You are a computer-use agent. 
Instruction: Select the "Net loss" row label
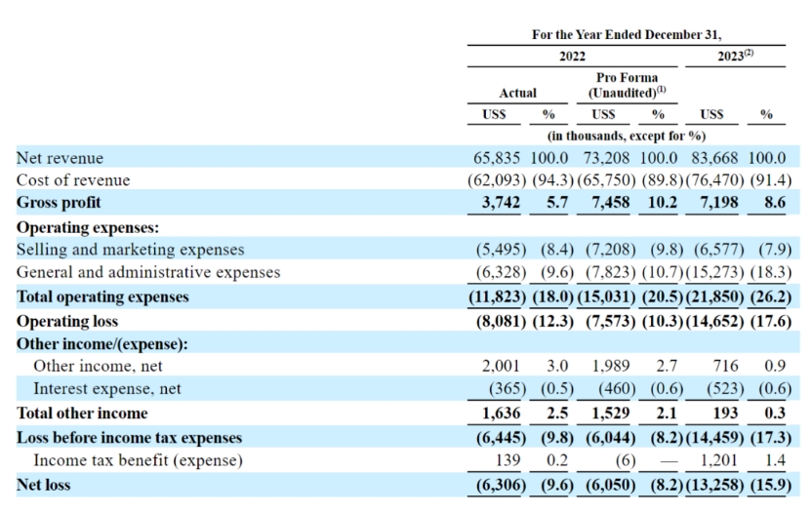(x=44, y=485)
